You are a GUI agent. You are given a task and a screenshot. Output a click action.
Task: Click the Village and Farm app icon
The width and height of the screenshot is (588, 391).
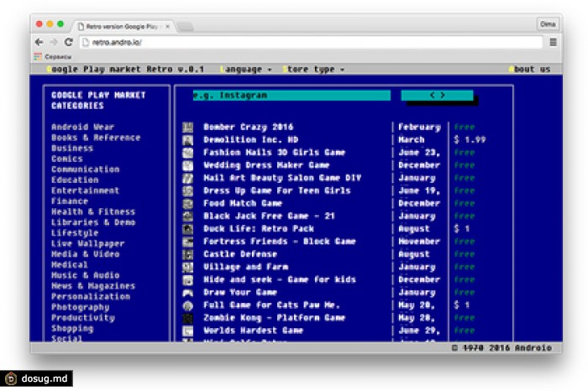click(x=187, y=267)
